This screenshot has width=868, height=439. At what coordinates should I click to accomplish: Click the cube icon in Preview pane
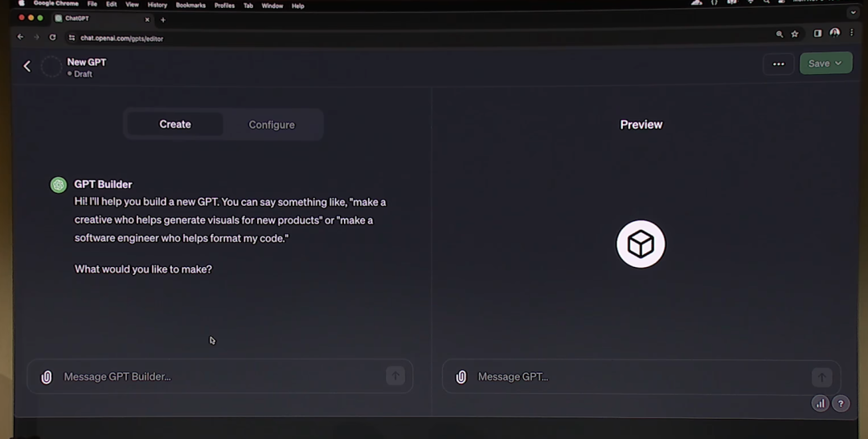pyautogui.click(x=641, y=244)
